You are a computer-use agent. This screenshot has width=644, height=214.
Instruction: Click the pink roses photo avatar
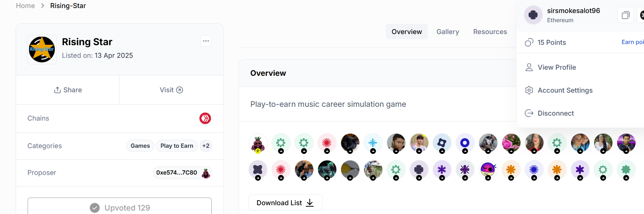[511, 143]
